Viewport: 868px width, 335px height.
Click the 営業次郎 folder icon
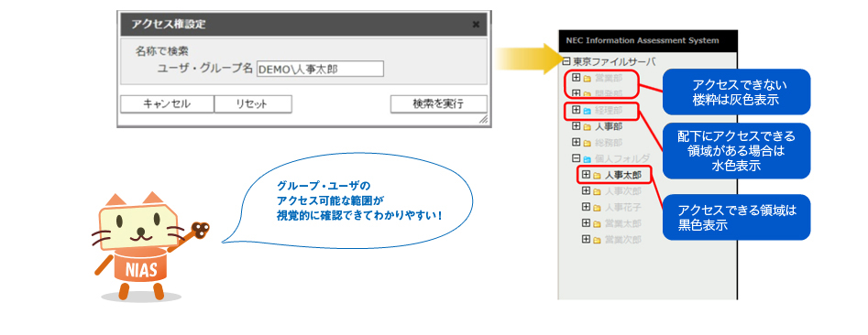tap(597, 240)
